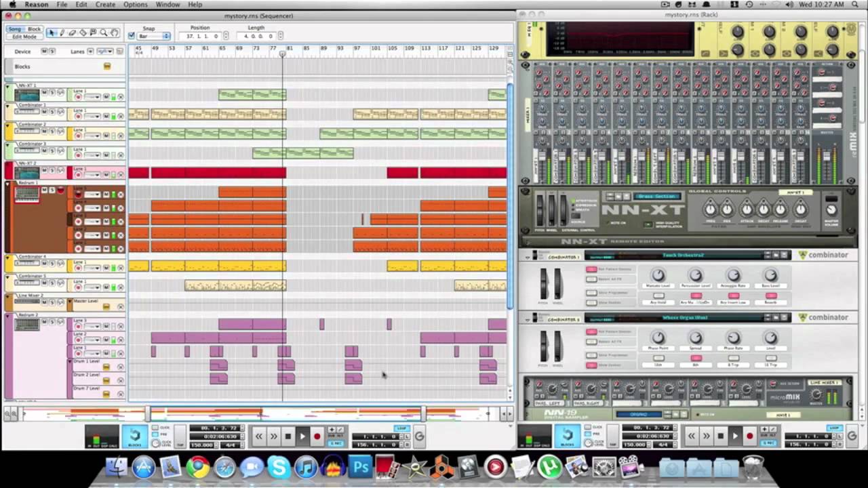Screen dimensions: 868x488
Task: Toggle Click metronome in sequencer transport
Action: (x=155, y=428)
